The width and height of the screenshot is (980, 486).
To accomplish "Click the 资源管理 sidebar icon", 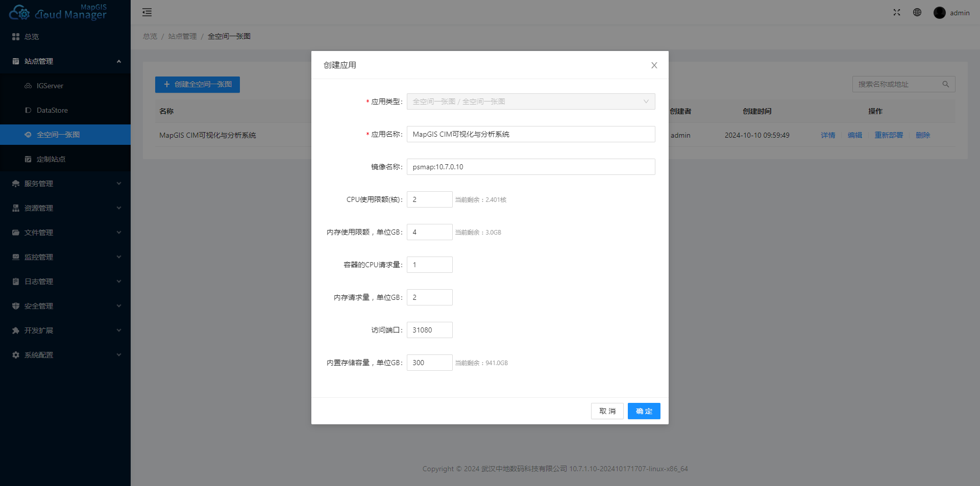I will coord(16,208).
